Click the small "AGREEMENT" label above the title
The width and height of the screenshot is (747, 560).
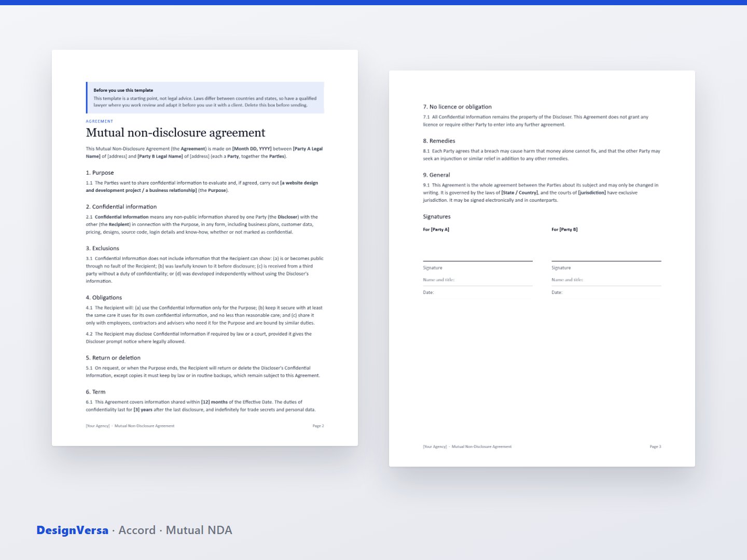(100, 121)
